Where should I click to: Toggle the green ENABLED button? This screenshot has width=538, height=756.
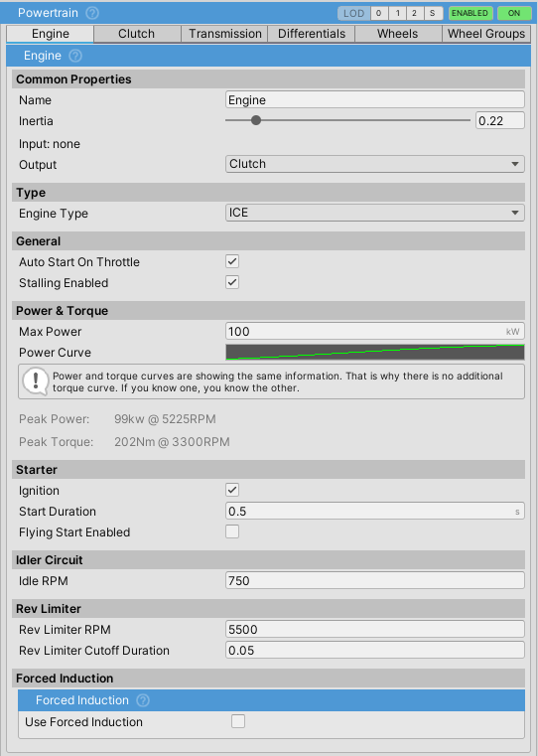(471, 13)
